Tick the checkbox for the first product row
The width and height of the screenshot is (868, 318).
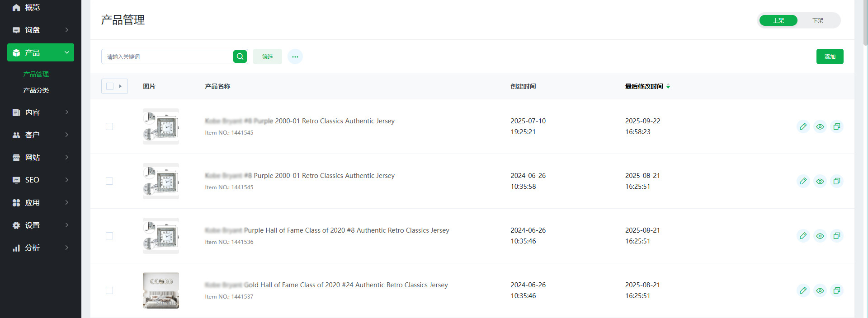tap(109, 126)
